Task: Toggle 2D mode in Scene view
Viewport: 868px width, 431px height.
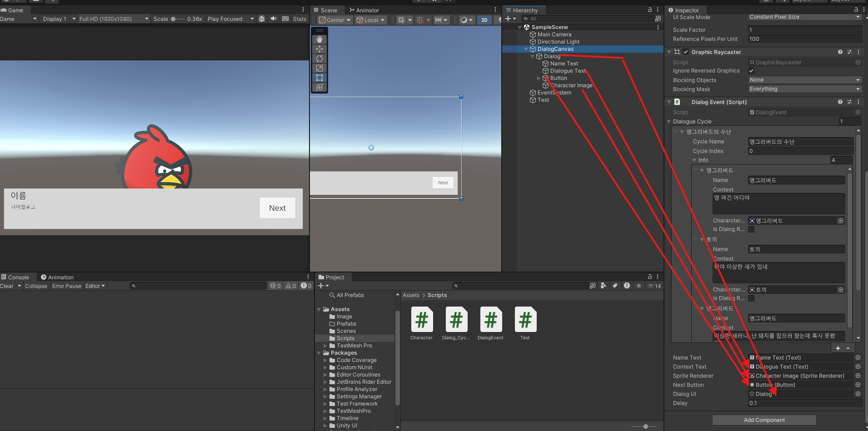Action: (x=484, y=20)
